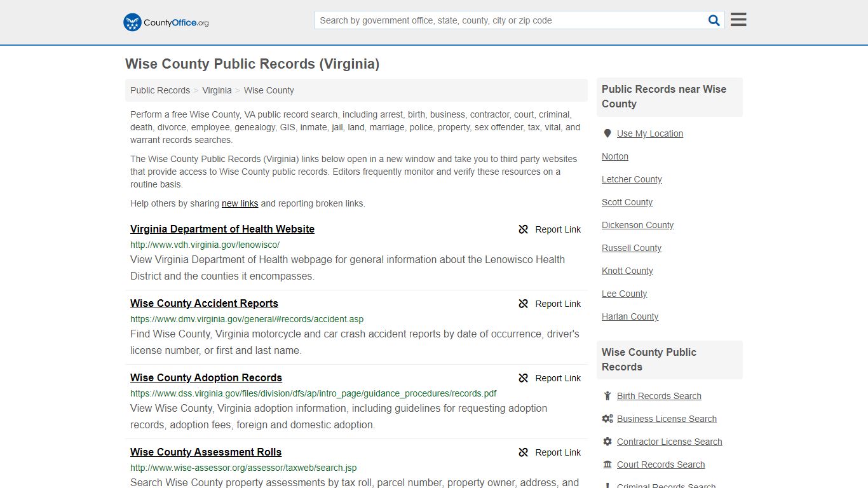
Task: Report Link for Wise County Assessment Rolls
Action: pos(558,452)
